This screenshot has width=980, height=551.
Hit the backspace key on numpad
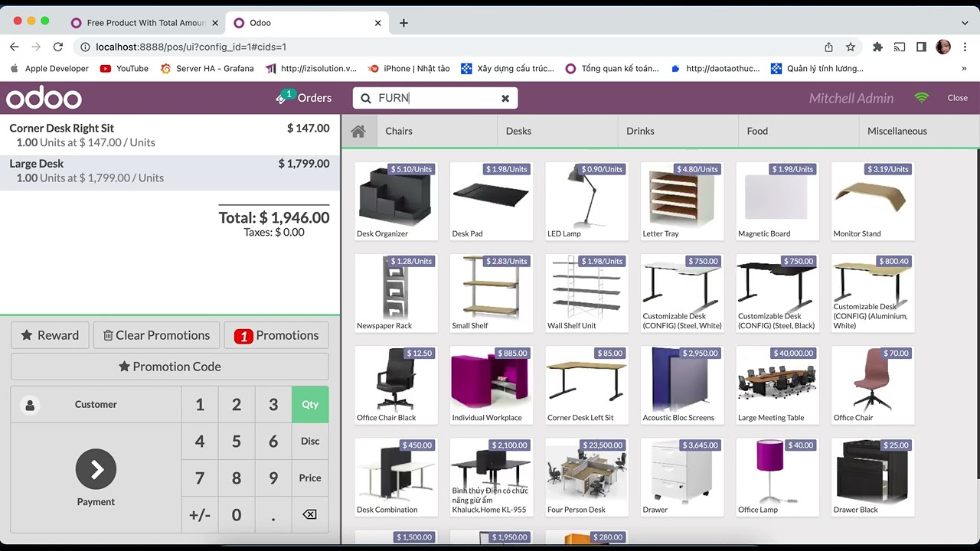[310, 514]
